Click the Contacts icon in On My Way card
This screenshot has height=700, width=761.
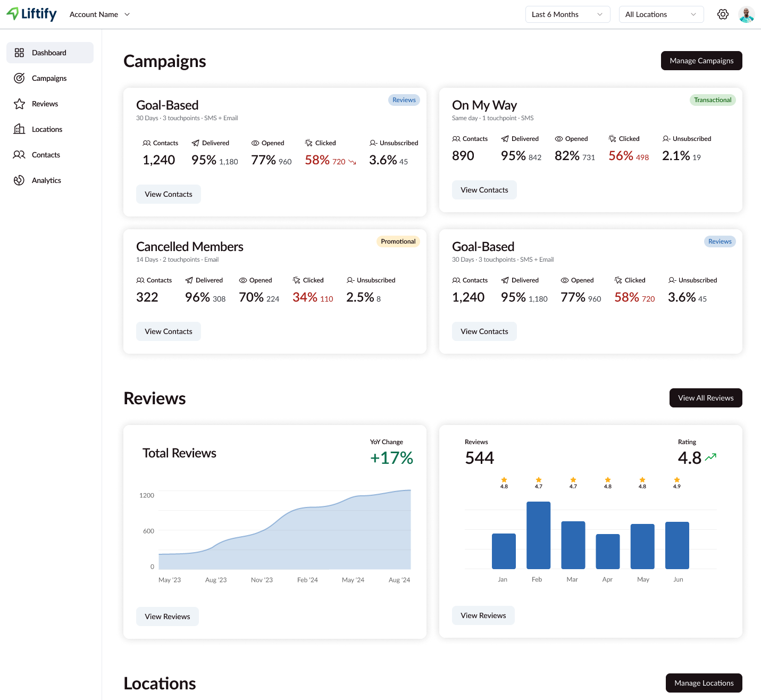pyautogui.click(x=456, y=139)
